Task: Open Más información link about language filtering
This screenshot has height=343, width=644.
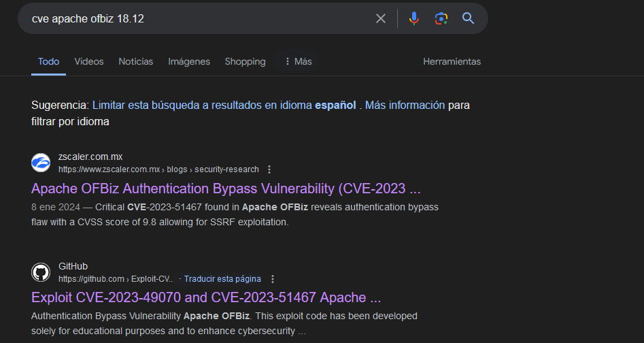Action: point(405,105)
